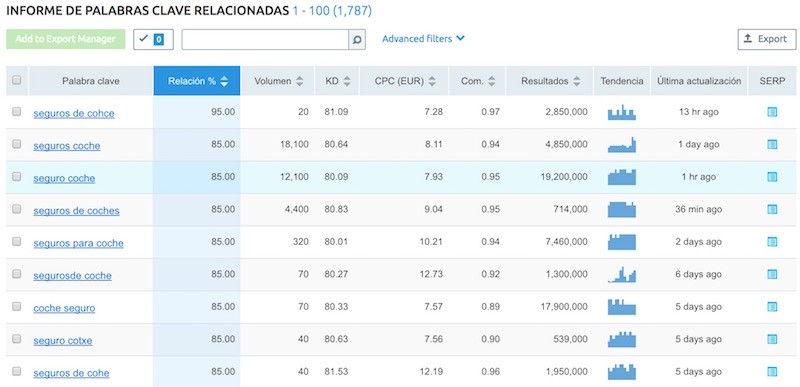The image size is (800, 387).
Task: Open SERP snapshot for seguros de cohce
Action: (x=772, y=112)
